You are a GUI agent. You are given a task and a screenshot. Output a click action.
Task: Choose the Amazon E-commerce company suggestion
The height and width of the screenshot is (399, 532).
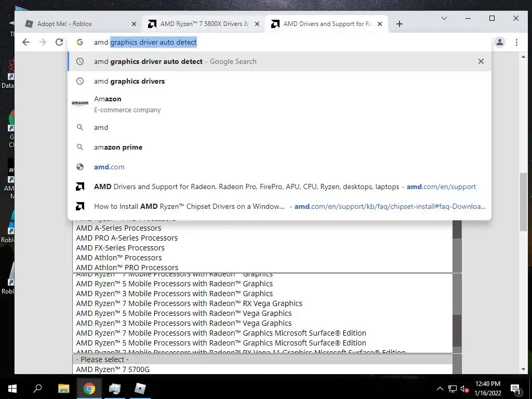[280, 104]
